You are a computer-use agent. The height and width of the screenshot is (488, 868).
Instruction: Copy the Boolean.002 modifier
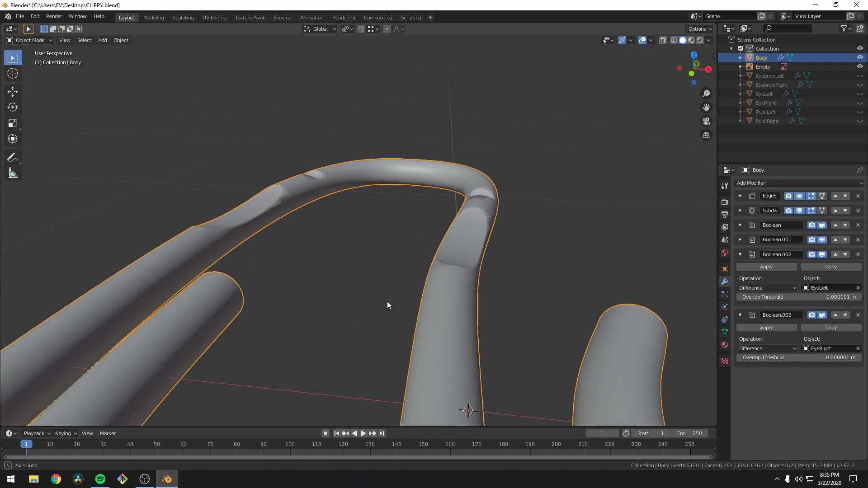coord(831,267)
